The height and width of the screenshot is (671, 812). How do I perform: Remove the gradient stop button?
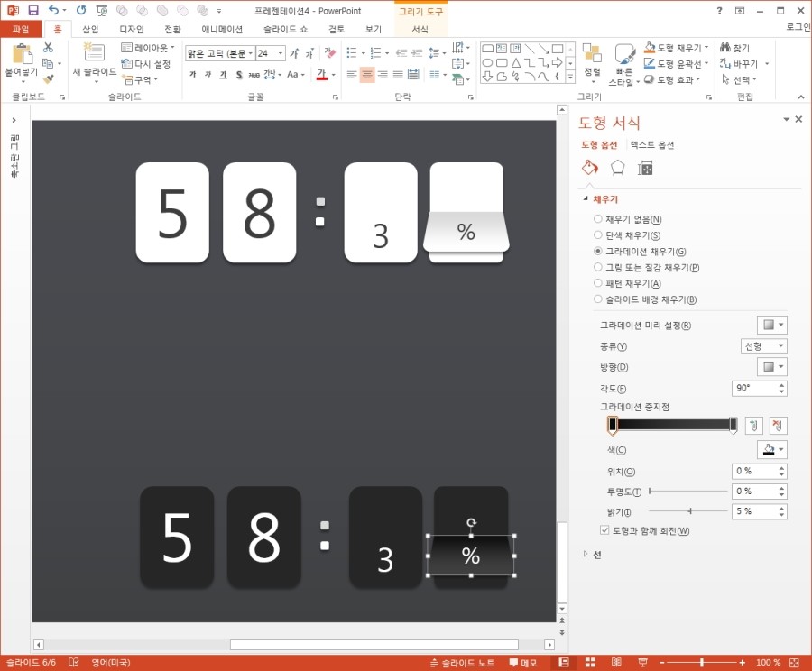[x=778, y=426]
